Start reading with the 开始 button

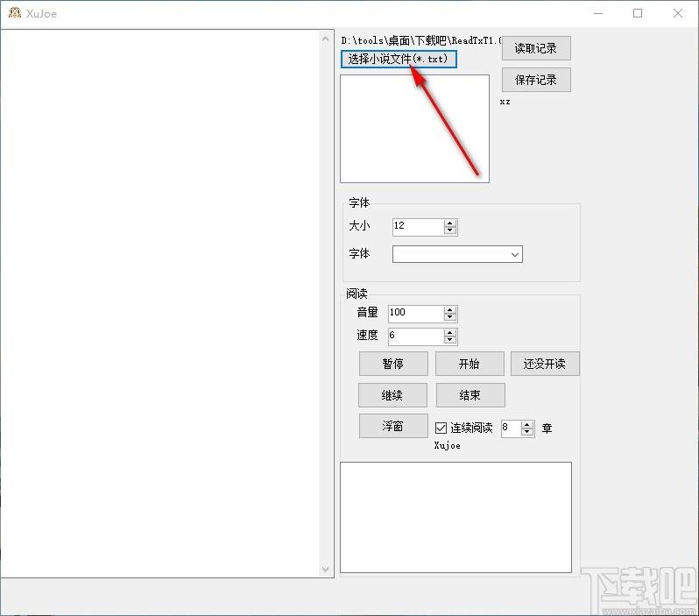click(470, 364)
